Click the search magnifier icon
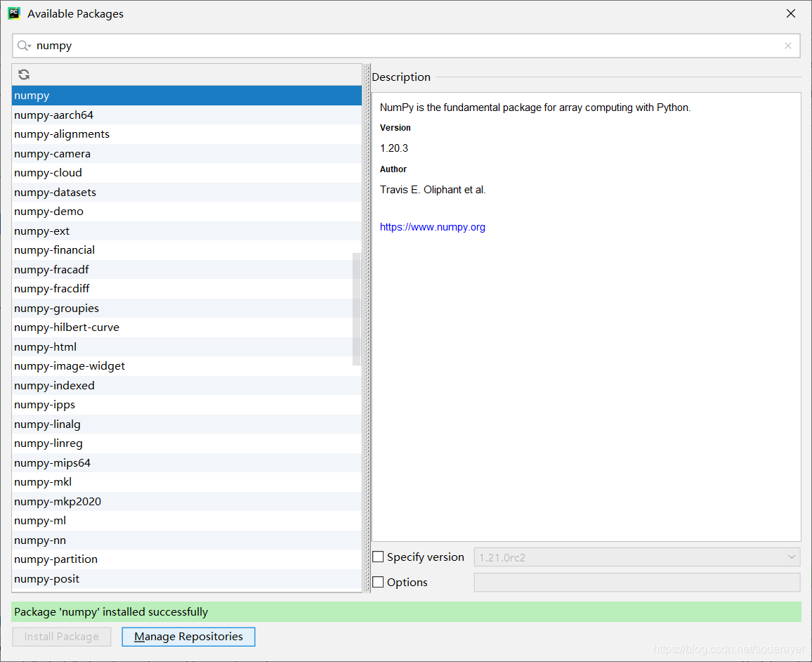The image size is (812, 662). pyautogui.click(x=21, y=45)
